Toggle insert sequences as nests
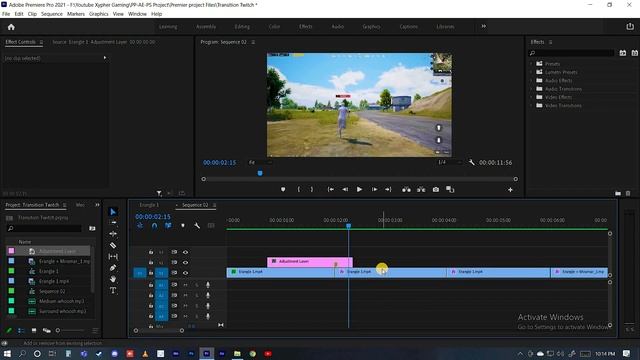 (140, 226)
